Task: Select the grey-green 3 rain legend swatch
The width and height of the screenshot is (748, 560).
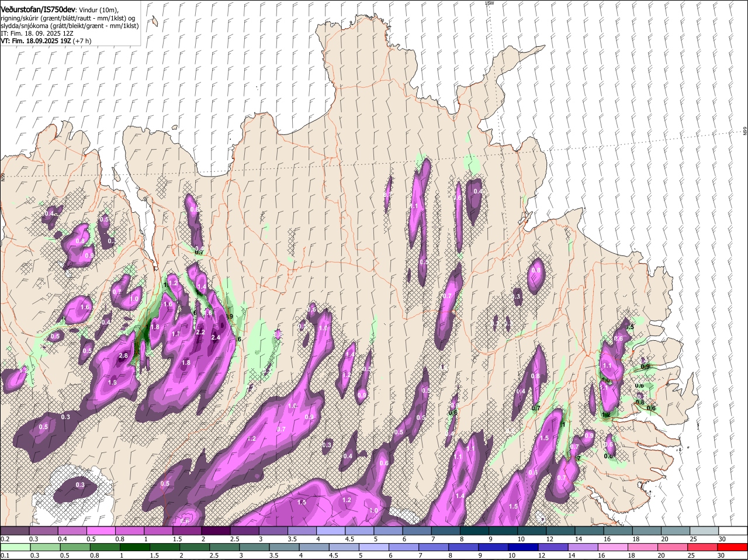Action: 255,547
